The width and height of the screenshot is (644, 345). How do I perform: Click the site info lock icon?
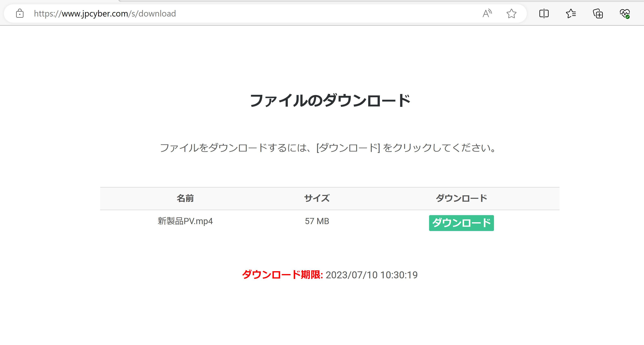click(x=20, y=13)
